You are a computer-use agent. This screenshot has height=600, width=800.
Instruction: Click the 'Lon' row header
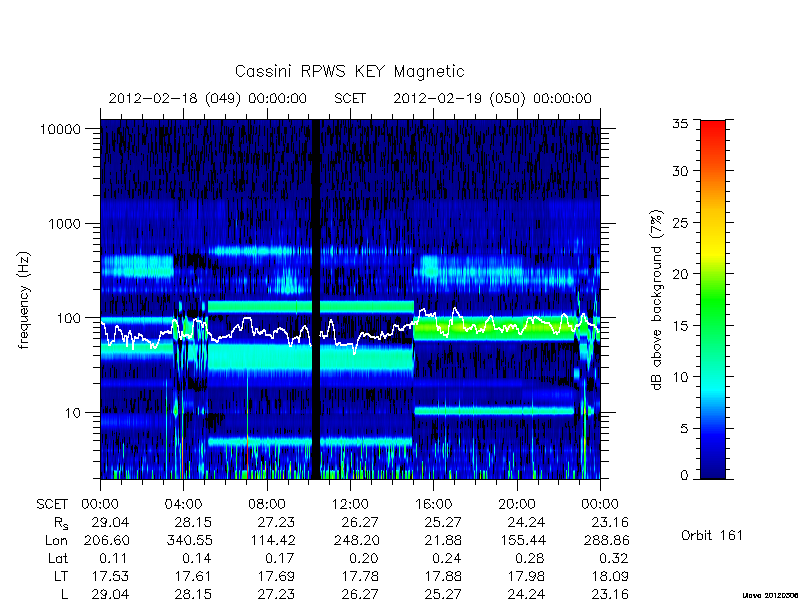point(56,541)
